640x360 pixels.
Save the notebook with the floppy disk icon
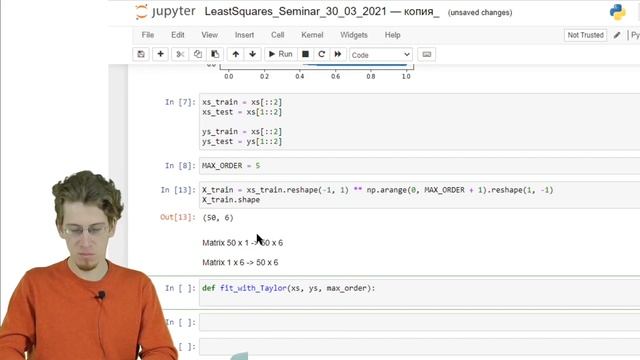pyautogui.click(x=141, y=54)
